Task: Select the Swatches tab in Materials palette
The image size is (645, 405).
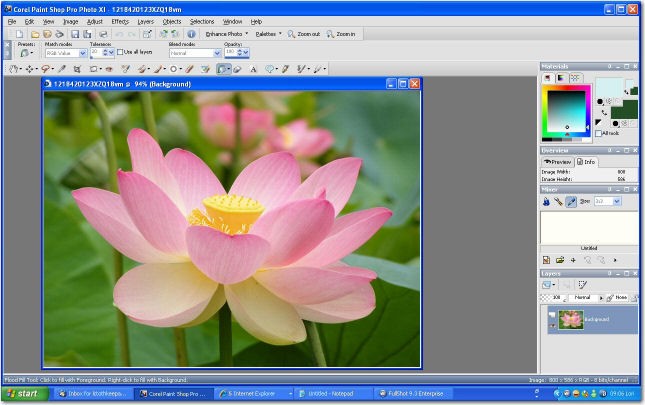Action: tap(575, 78)
